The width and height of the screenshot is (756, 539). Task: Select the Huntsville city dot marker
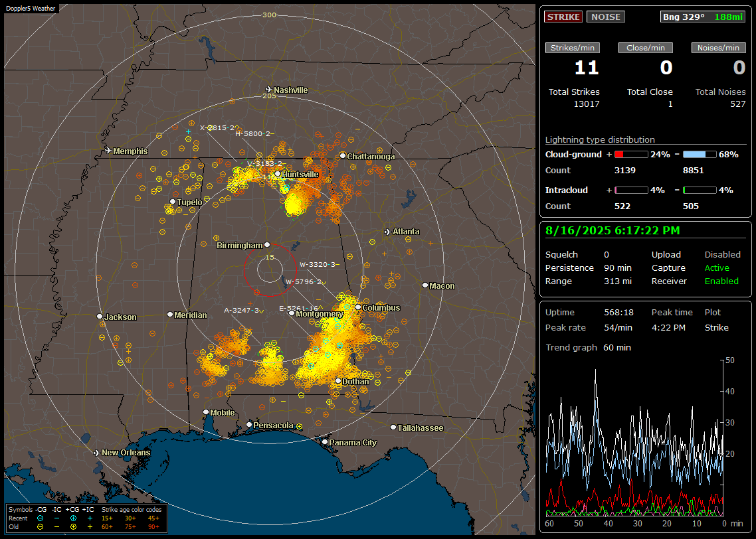tap(278, 174)
